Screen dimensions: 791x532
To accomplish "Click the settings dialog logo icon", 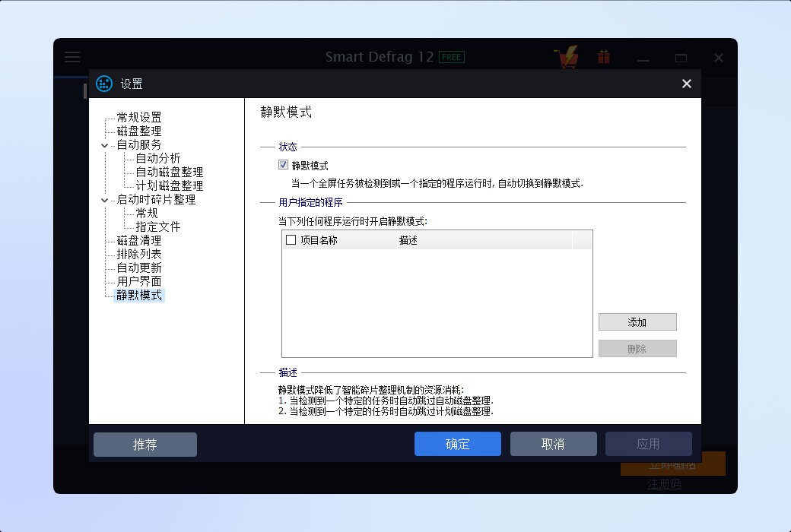I will [x=104, y=84].
